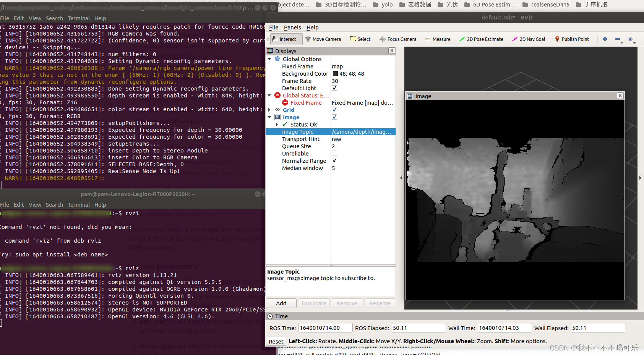This screenshot has height=355, width=644.
Task: Toggle the Image display checkbox
Action: (334, 117)
